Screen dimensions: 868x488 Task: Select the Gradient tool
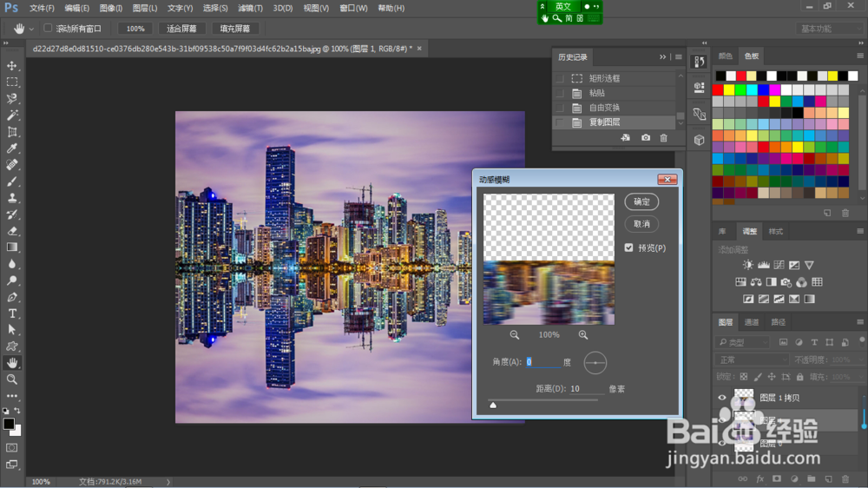coord(11,247)
